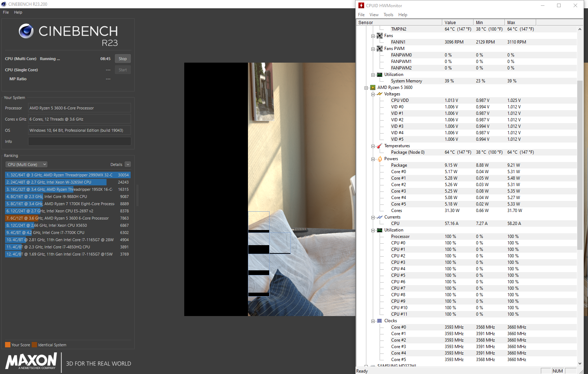Open the CPU (Multi Core) ranking dropdown
Image resolution: width=588 pixels, height=374 pixels.
click(27, 165)
